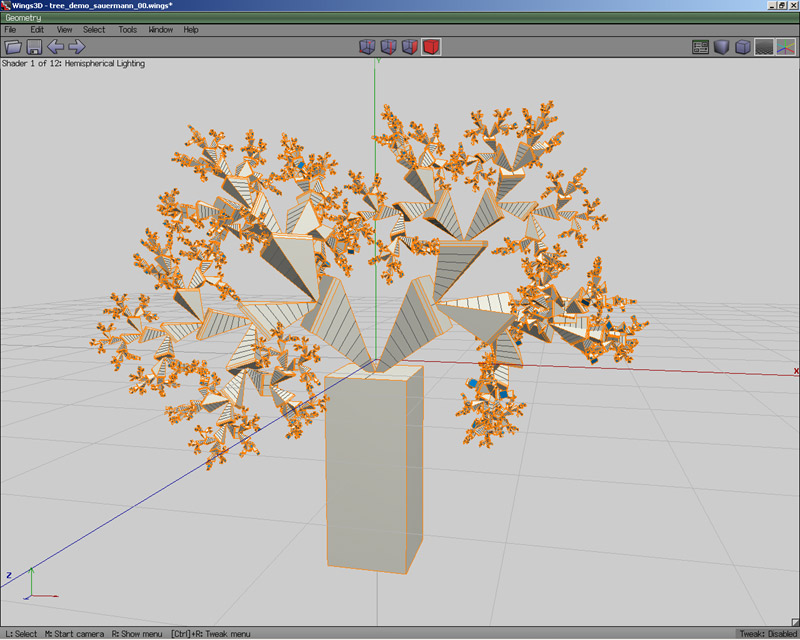Toggle flat shaded cube view icon
Viewport: 800px width, 640px height.
tap(721, 47)
